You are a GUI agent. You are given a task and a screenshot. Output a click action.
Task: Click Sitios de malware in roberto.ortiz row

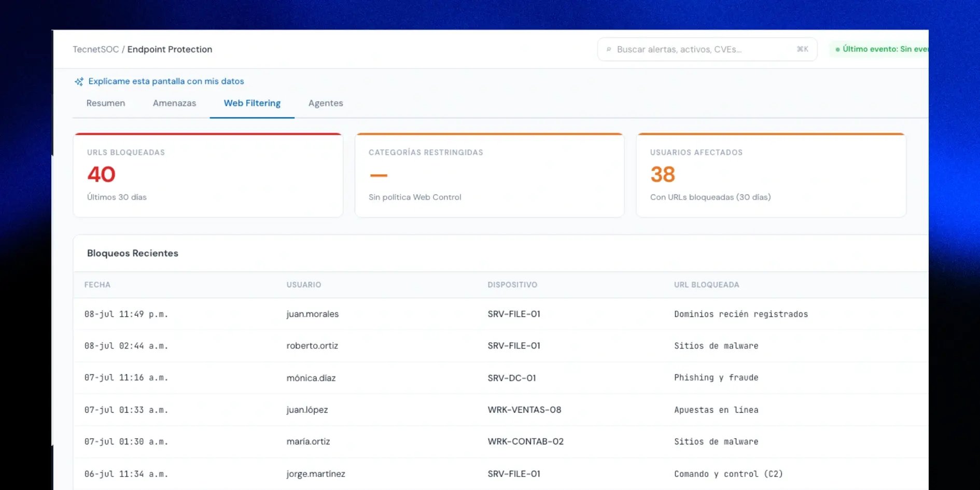(x=716, y=346)
